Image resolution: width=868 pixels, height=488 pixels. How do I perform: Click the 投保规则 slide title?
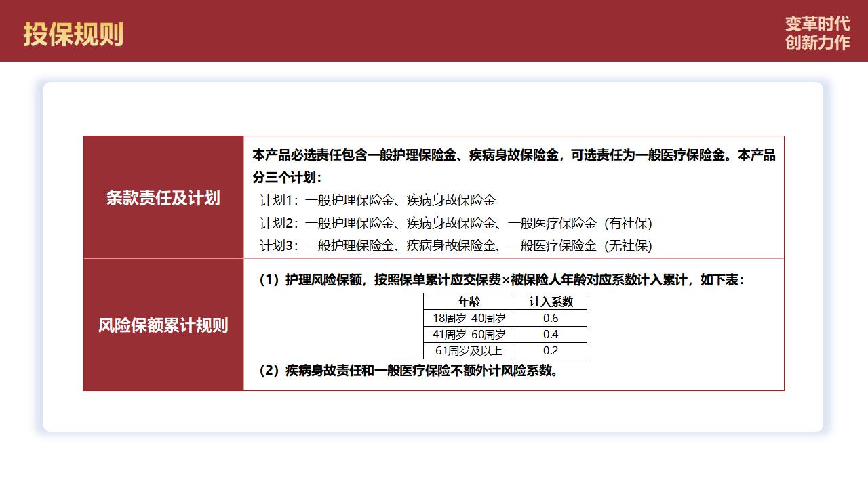(73, 34)
